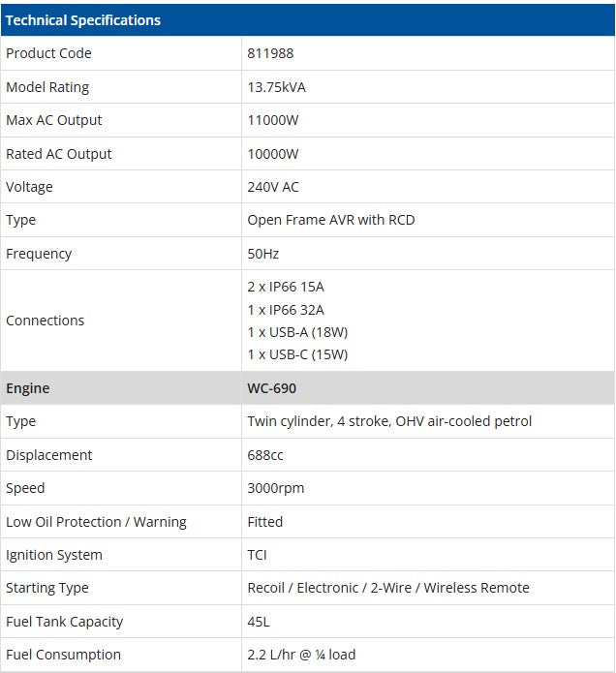Image resolution: width=616 pixels, height=673 pixels.
Task: Select the 'Product Code' label
Action: tap(48, 53)
